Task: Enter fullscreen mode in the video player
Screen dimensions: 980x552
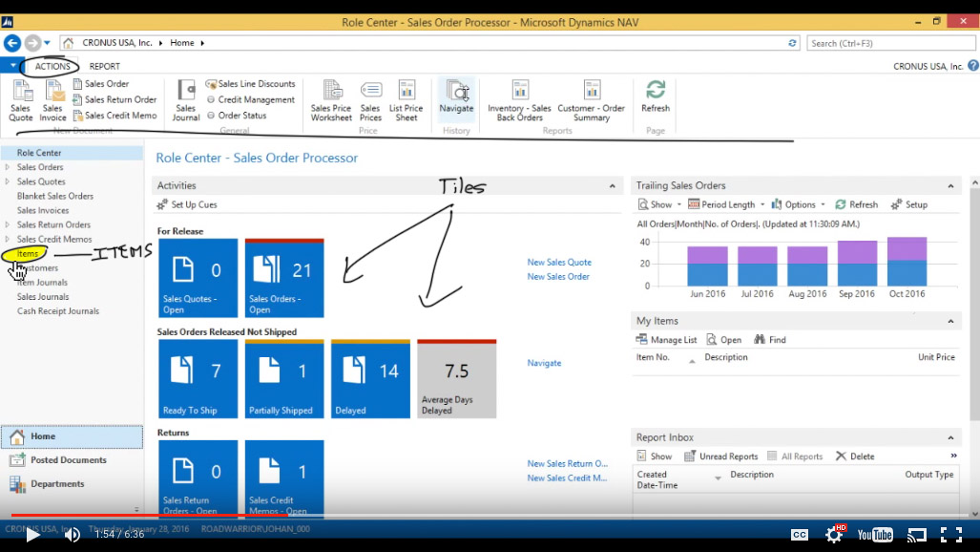Action: click(950, 535)
